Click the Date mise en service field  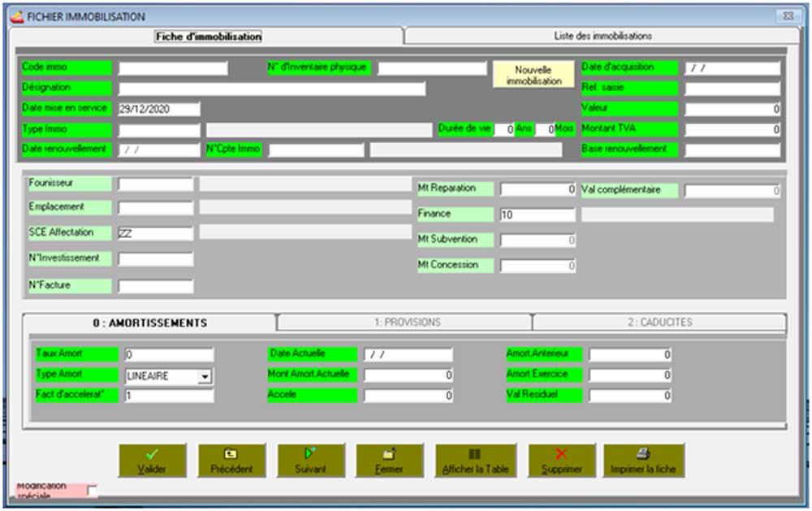[159, 109]
